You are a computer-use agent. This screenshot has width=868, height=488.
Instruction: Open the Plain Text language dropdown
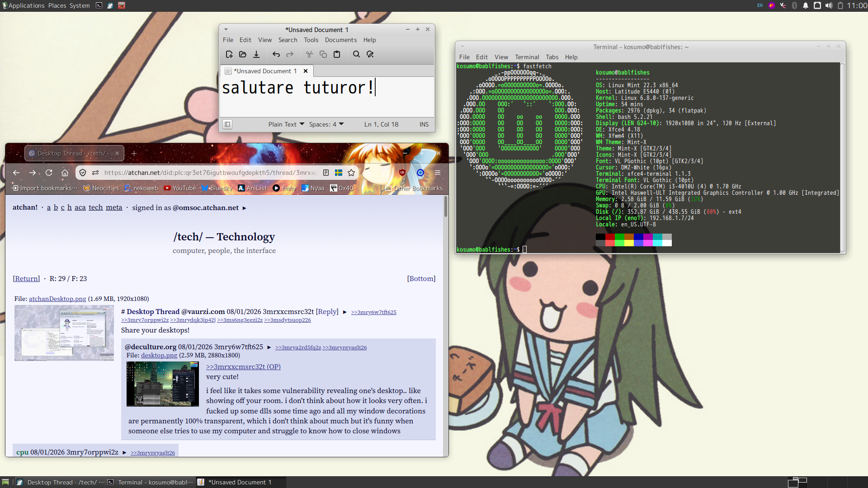286,124
